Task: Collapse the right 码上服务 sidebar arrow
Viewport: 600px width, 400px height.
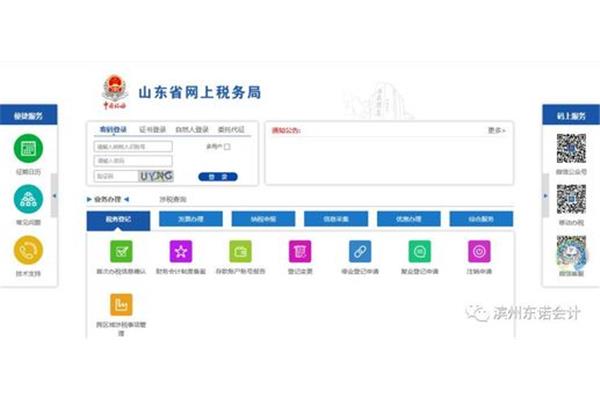Action: click(546, 196)
